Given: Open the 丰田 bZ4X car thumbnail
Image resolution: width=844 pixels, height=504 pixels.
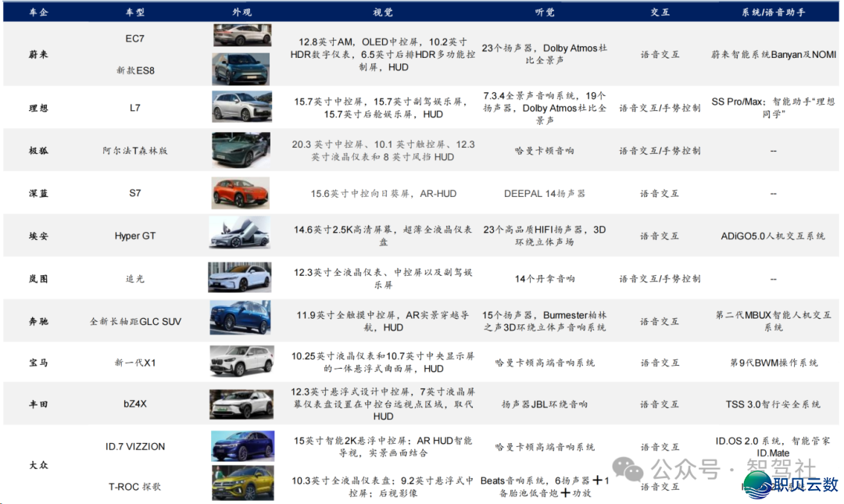Looking at the screenshot, I should pos(241,404).
